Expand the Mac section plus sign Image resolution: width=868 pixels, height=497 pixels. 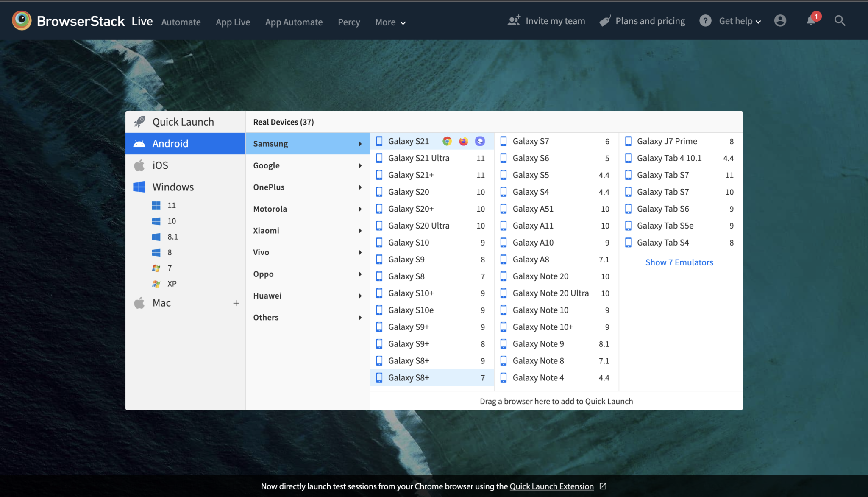coord(236,303)
